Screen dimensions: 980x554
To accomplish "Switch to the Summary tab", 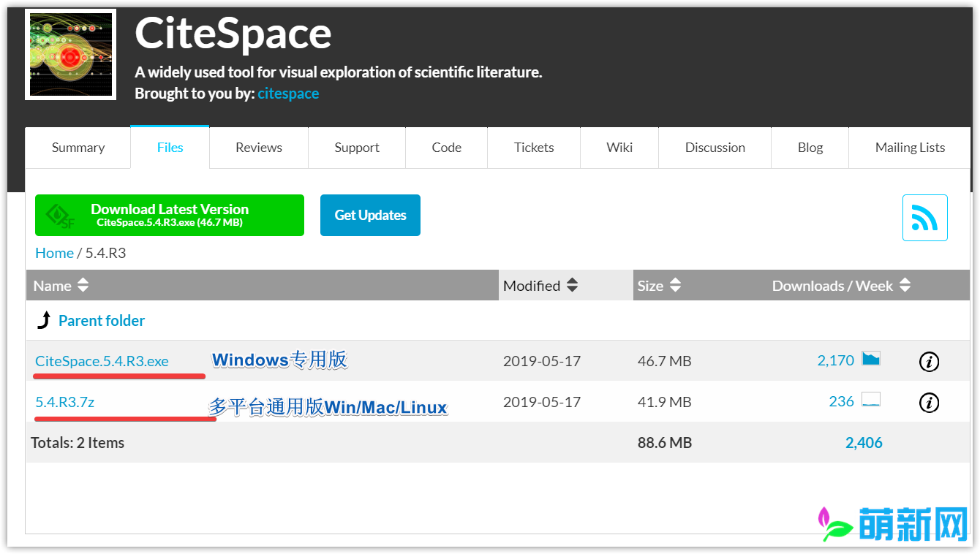I will click(78, 147).
